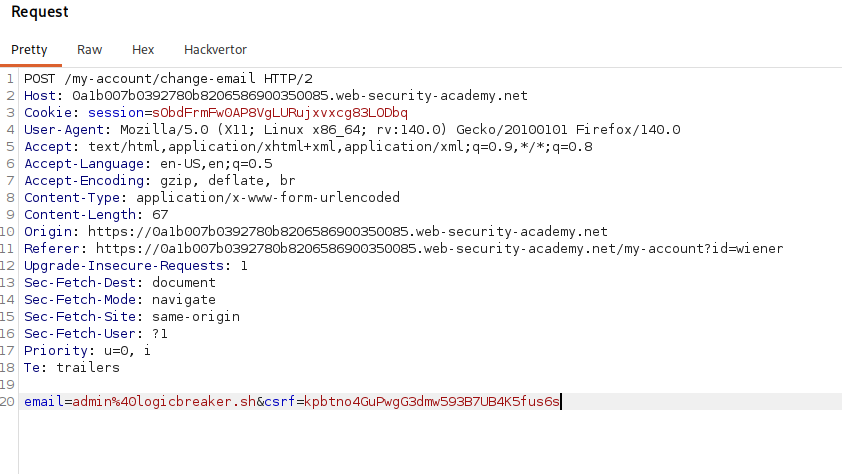Click the email parameter value in body
This screenshot has width=842, height=474.
pyautogui.click(x=164, y=402)
